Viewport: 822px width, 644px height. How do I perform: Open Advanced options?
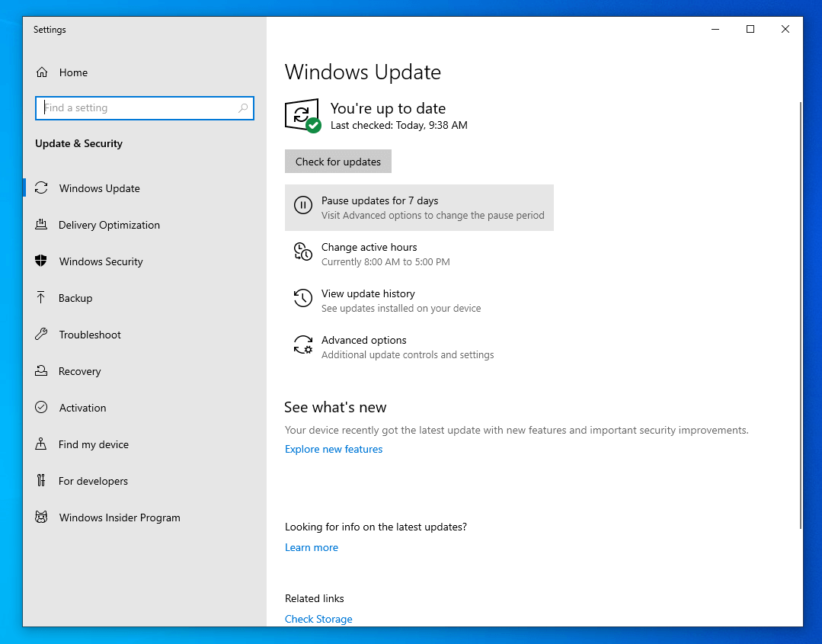click(420, 347)
